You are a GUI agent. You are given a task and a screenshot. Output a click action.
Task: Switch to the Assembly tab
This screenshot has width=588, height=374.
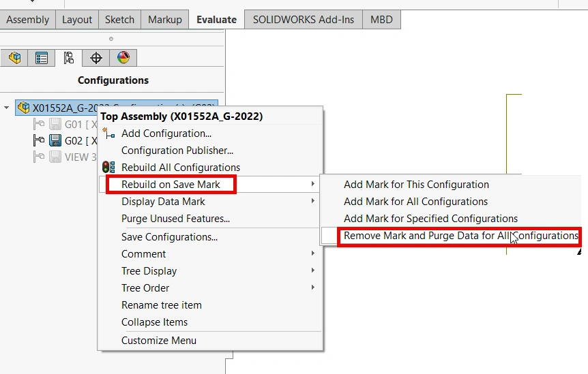[28, 20]
